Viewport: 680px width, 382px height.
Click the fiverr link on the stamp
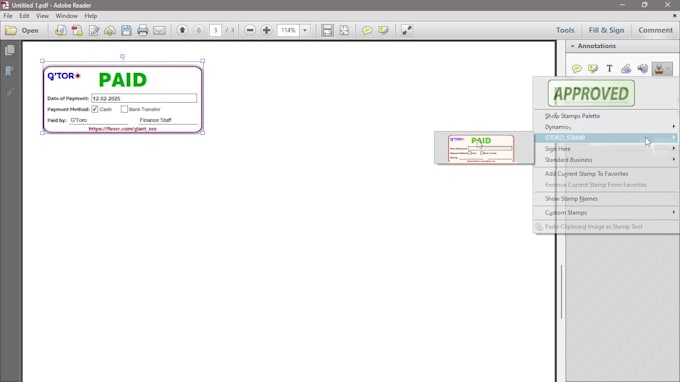(x=122, y=129)
